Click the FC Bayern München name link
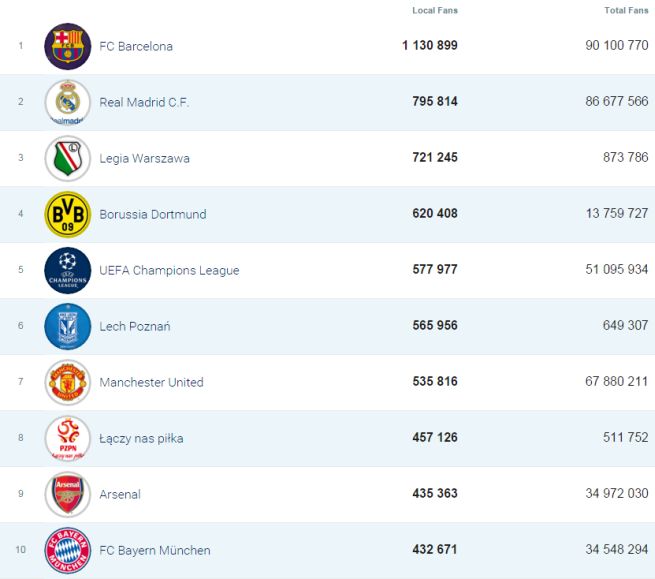 (155, 550)
